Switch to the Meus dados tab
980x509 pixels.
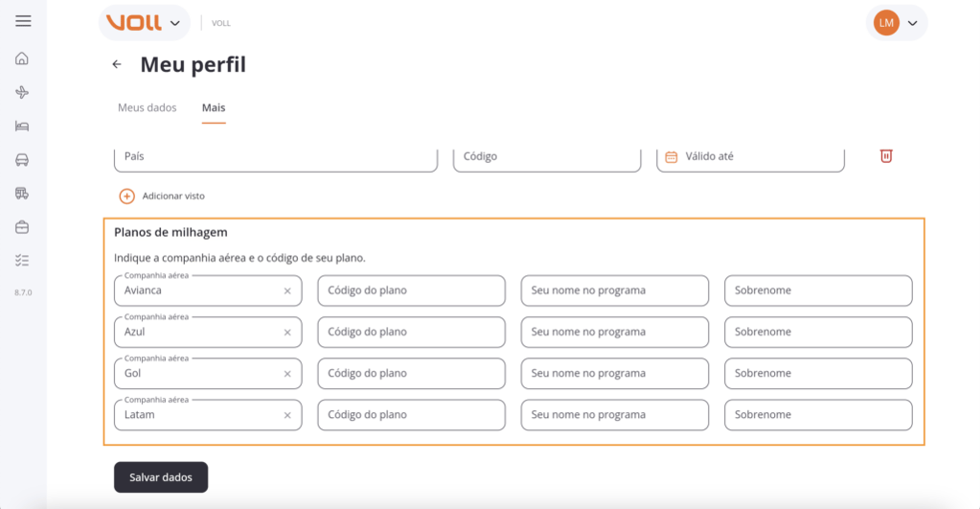(147, 108)
